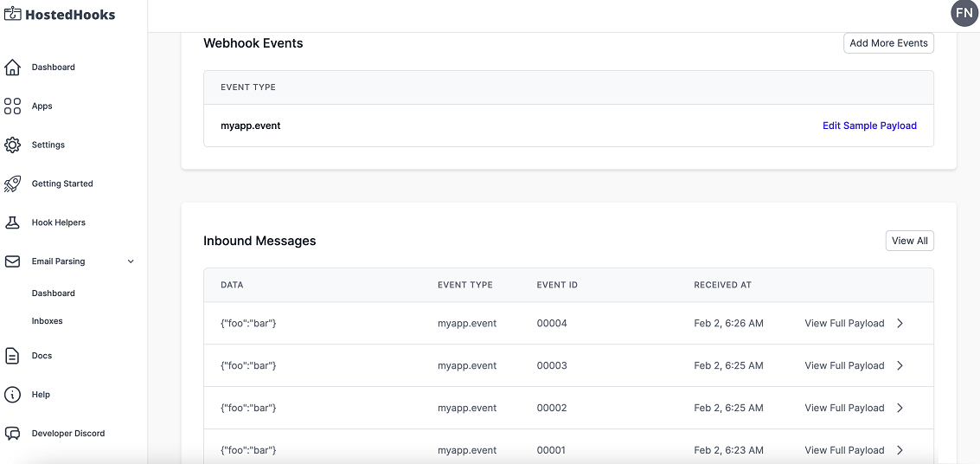The height and width of the screenshot is (464, 980).
Task: Click the Edit Sample Payload link
Action: tap(869, 126)
